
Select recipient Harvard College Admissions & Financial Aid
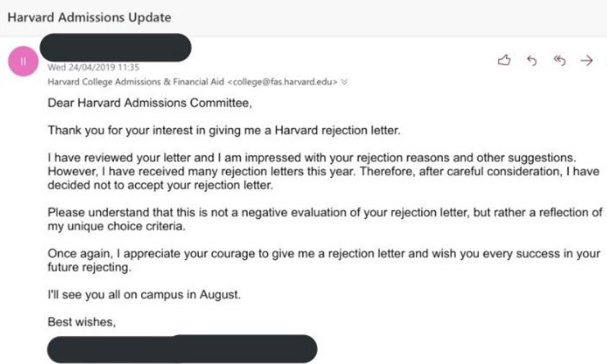[x=137, y=82]
